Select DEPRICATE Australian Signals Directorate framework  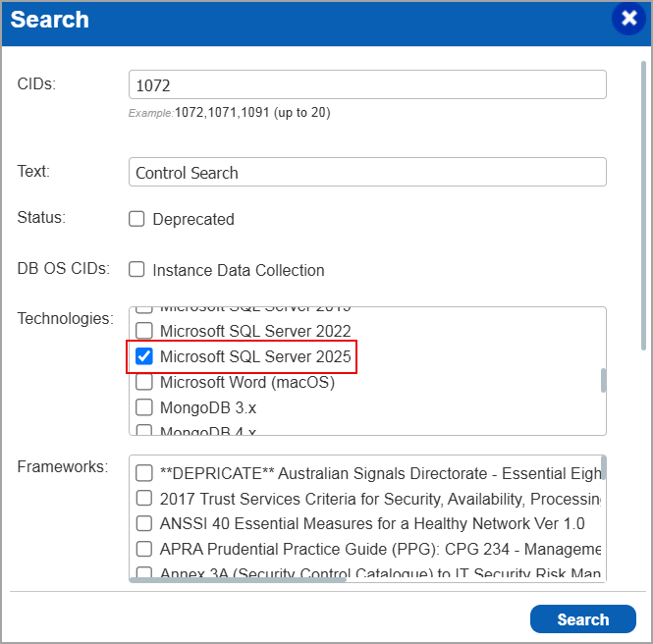click(144, 473)
